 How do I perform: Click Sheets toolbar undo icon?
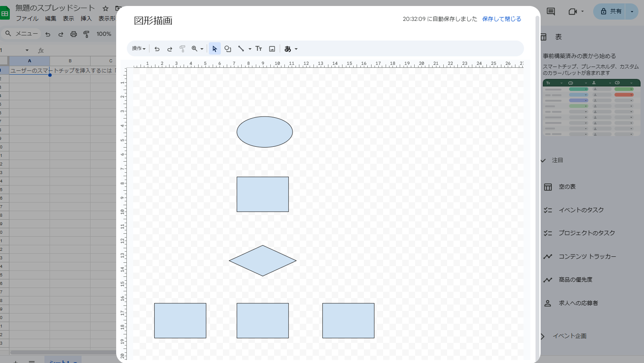click(48, 34)
